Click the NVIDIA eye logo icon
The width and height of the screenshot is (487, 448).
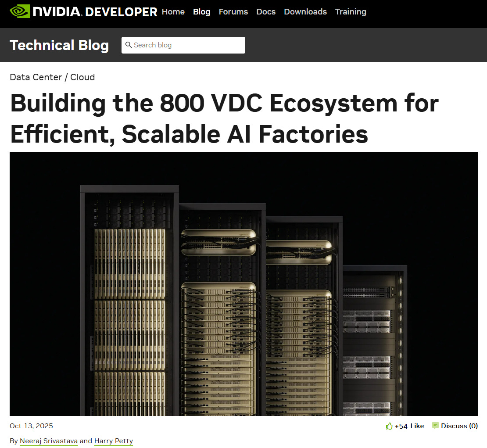pyautogui.click(x=20, y=11)
